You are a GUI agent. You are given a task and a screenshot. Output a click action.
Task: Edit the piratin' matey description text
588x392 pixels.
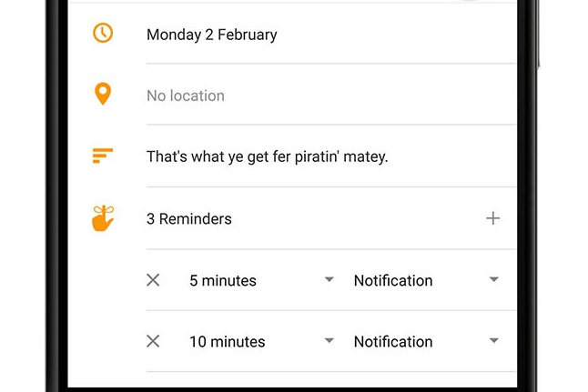(267, 156)
